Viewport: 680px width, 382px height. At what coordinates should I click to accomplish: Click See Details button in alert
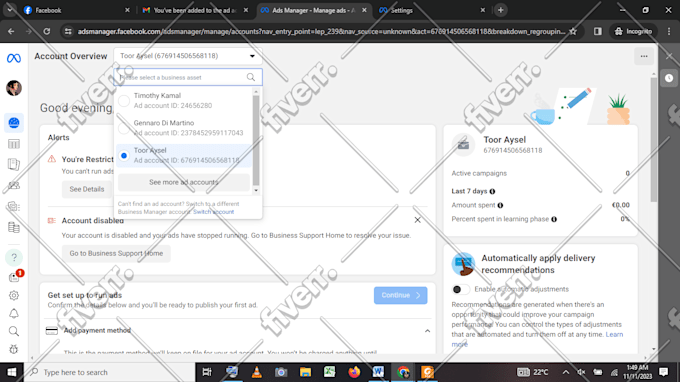(87, 189)
